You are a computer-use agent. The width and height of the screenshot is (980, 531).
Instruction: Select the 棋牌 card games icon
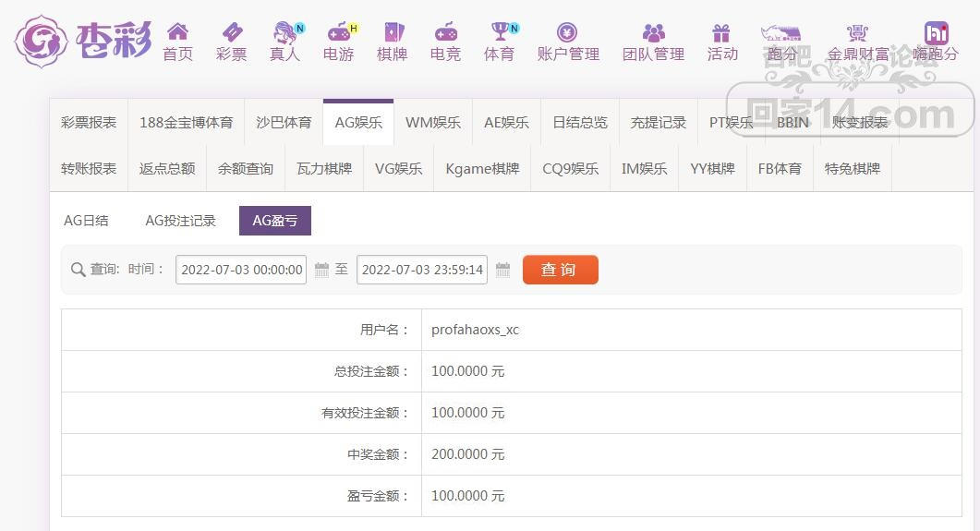392,33
